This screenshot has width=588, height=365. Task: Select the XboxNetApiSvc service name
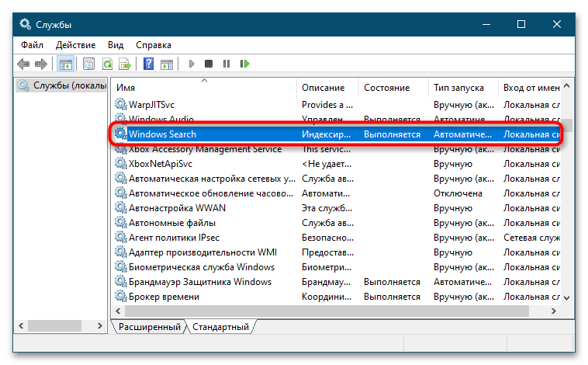pyautogui.click(x=161, y=164)
